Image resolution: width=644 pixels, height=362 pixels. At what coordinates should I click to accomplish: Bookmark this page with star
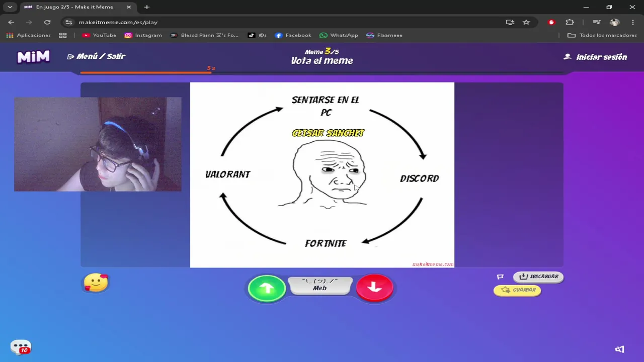point(526,22)
